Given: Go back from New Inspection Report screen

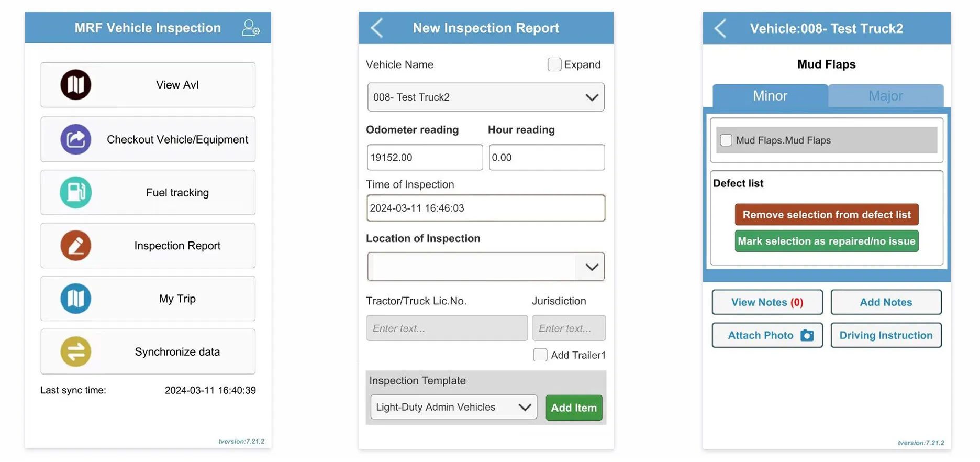Looking at the screenshot, I should point(377,28).
